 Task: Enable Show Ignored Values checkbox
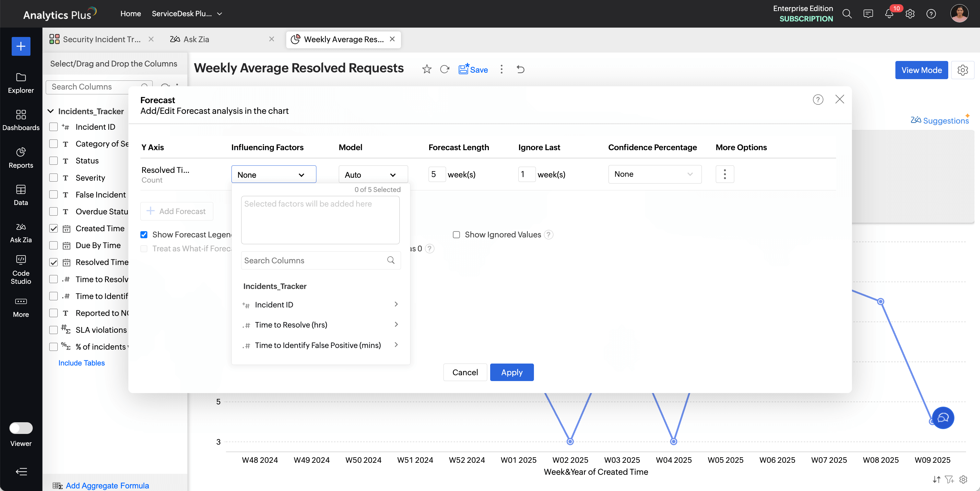pos(456,234)
